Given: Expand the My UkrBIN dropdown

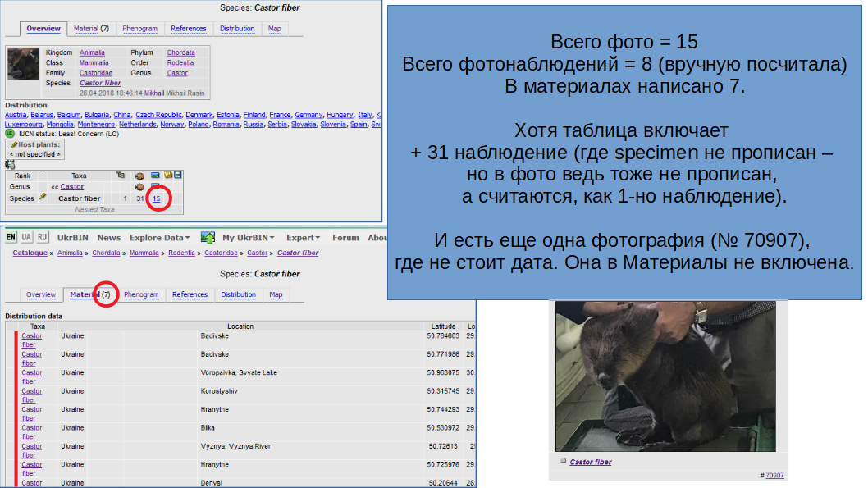Looking at the screenshot, I should click(x=248, y=238).
